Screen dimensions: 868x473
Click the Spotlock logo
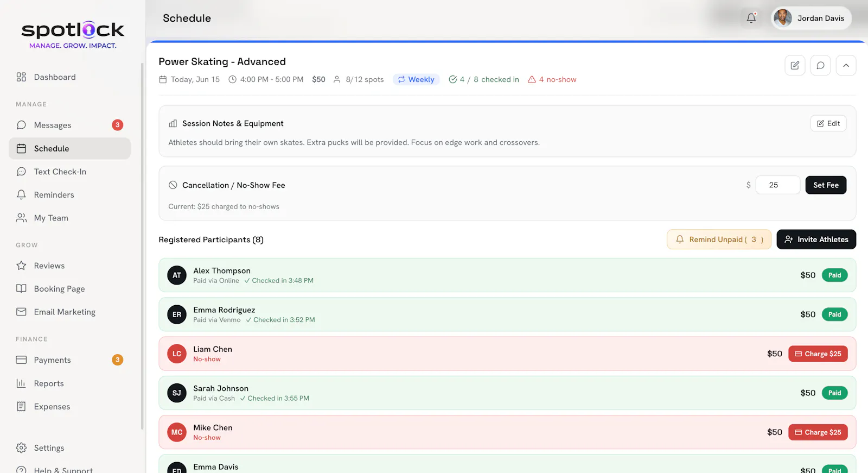coord(73,34)
